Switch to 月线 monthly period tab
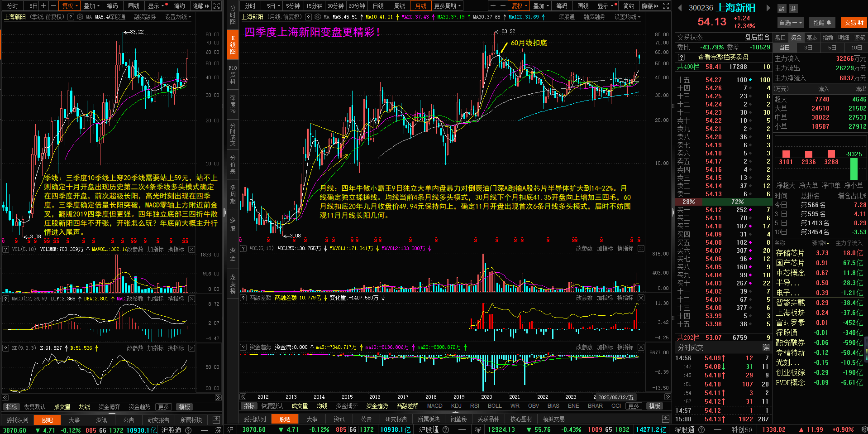 [420, 6]
